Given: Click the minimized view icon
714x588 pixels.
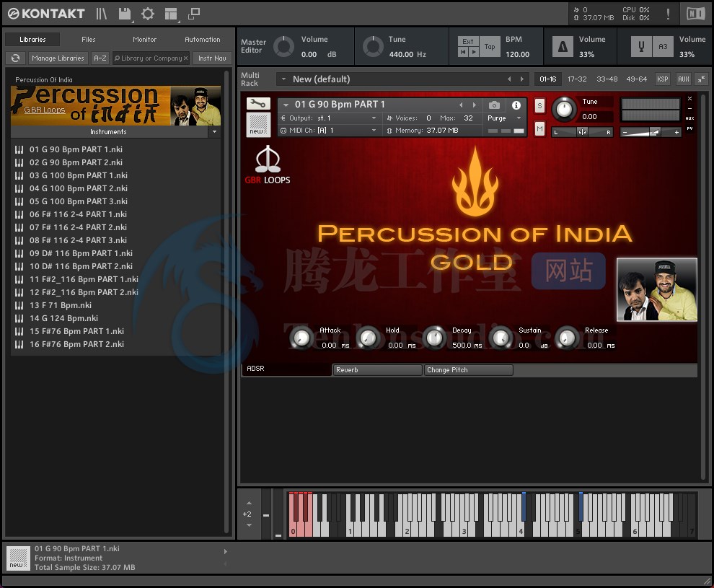Looking at the screenshot, I should [194, 14].
